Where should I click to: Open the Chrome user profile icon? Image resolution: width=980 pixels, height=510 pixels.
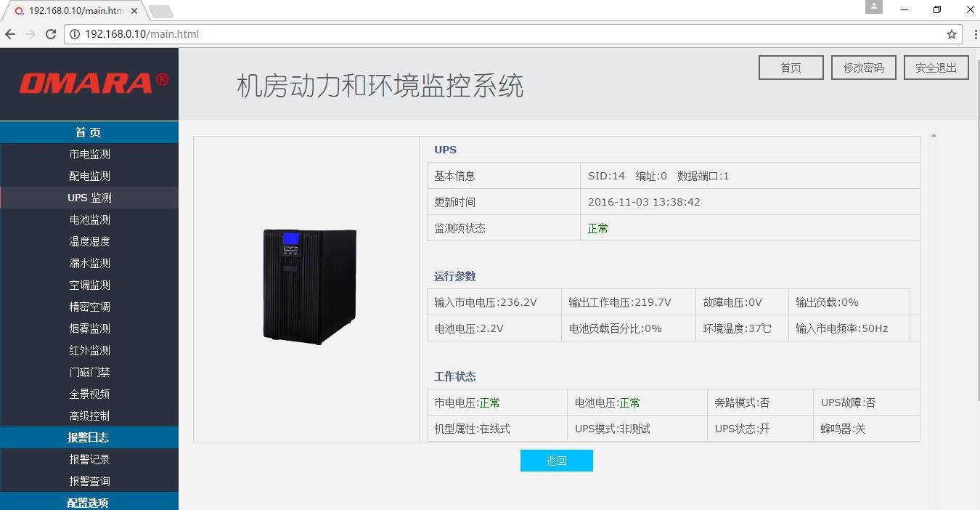point(874,7)
